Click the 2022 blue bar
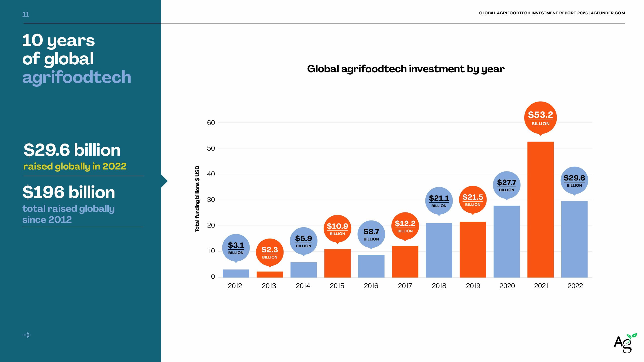This screenshot has height=362, width=644. [x=574, y=239]
